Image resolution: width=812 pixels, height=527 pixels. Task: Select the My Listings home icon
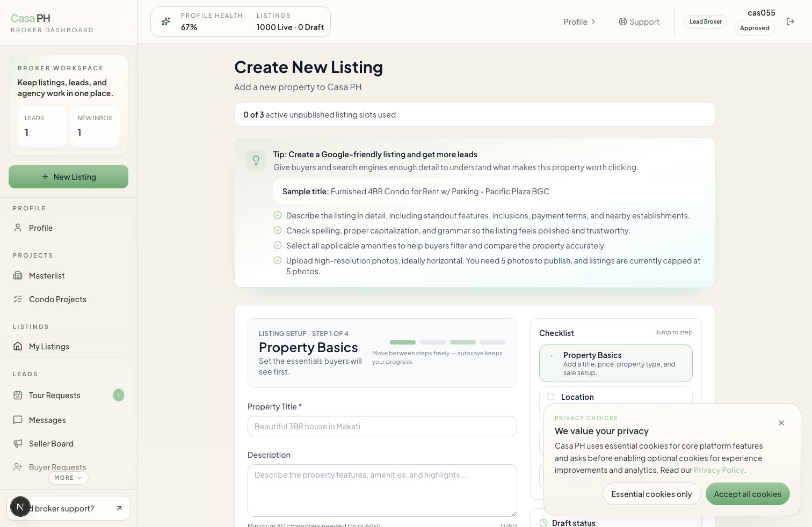18,346
